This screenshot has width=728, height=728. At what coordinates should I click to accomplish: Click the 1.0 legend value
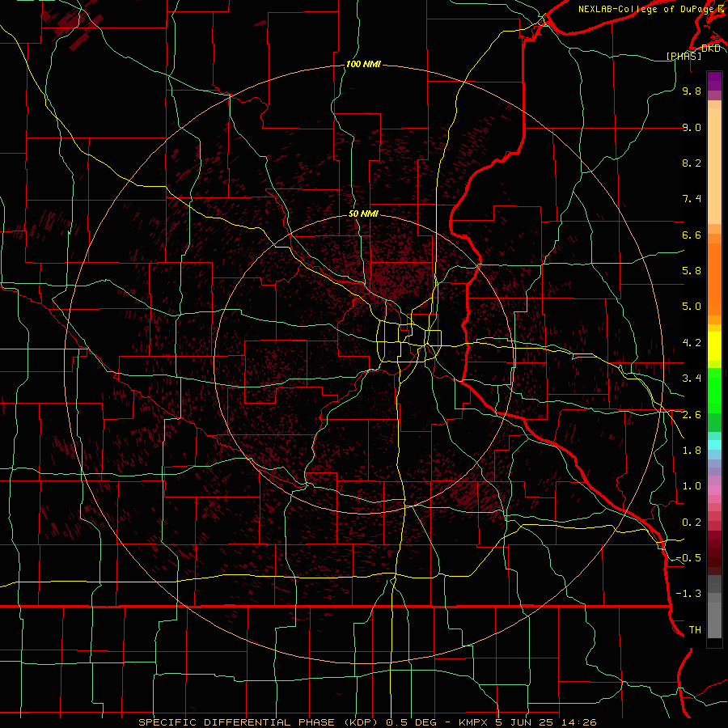pos(692,486)
